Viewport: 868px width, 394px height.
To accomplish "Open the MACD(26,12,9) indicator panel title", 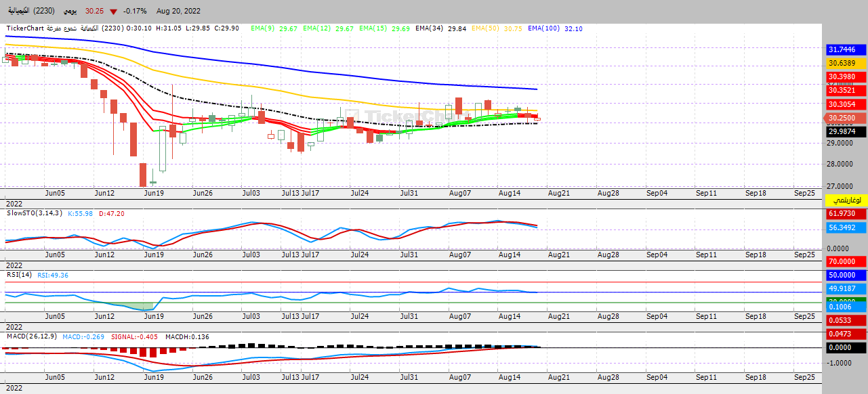I will (x=33, y=336).
